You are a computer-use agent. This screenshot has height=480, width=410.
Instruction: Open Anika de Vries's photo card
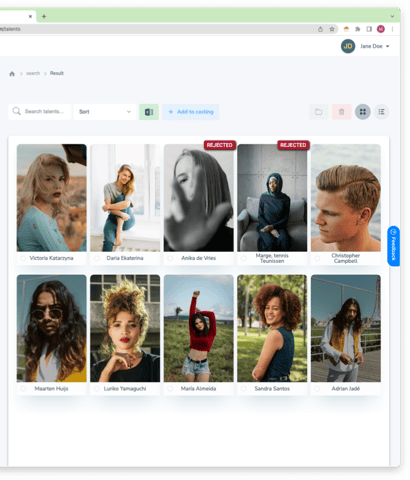pyautogui.click(x=199, y=198)
